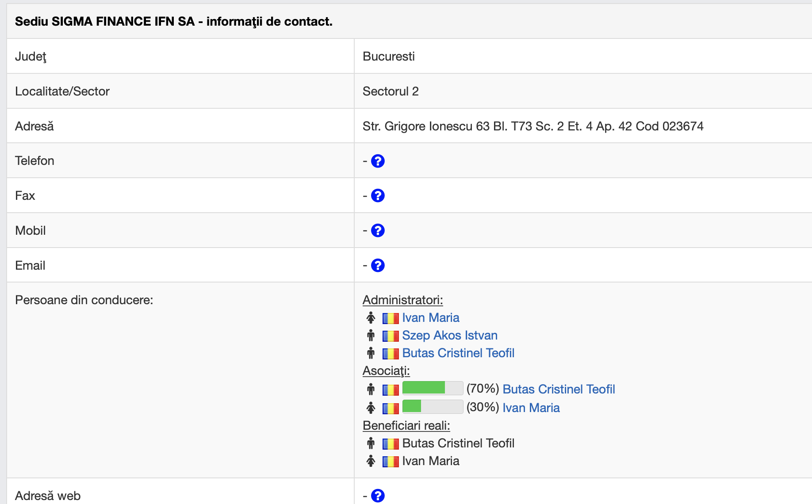The image size is (812, 504).
Task: Open the 30% associate Ivan Maria link
Action: (x=531, y=408)
